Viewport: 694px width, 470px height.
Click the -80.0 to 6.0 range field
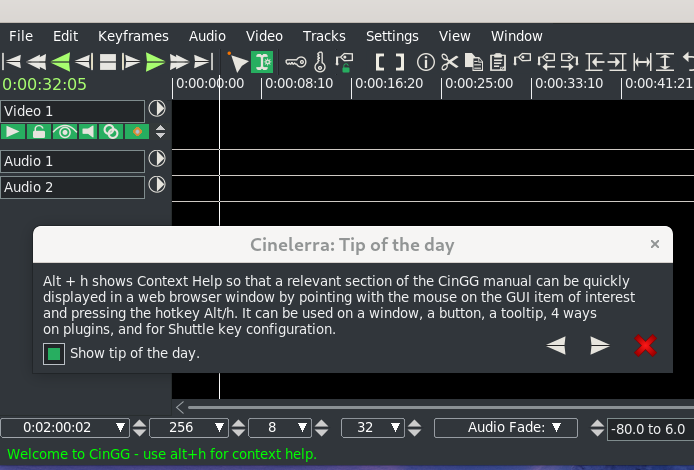coord(647,429)
